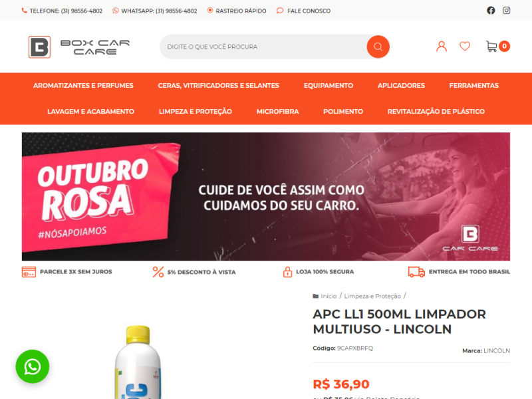Focus the product search input field
Image resolution: width=532 pixels, height=399 pixels.
click(263, 47)
